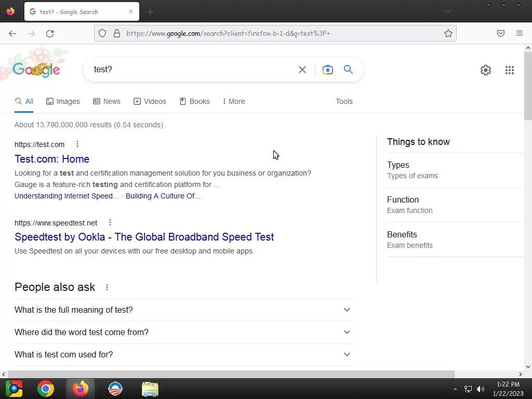Click the site security padlock icon
This screenshot has height=399, width=532.
117,33
